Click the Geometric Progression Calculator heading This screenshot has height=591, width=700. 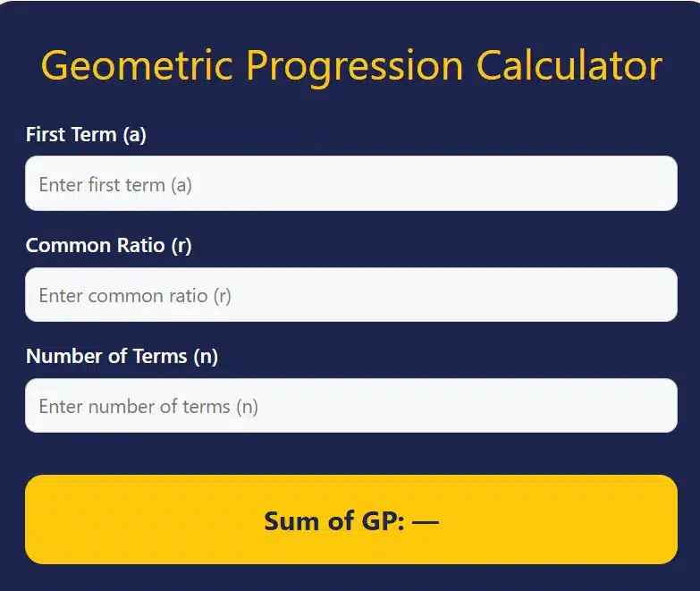(x=351, y=66)
